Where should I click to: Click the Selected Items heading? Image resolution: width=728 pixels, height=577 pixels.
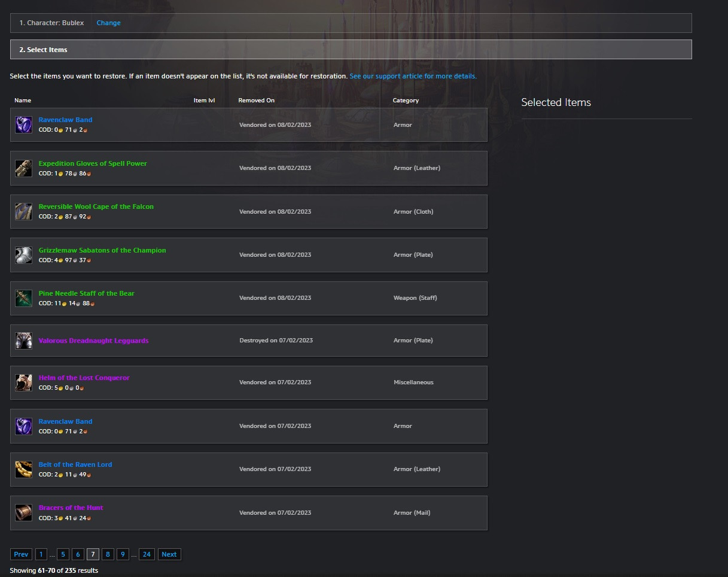coord(556,102)
